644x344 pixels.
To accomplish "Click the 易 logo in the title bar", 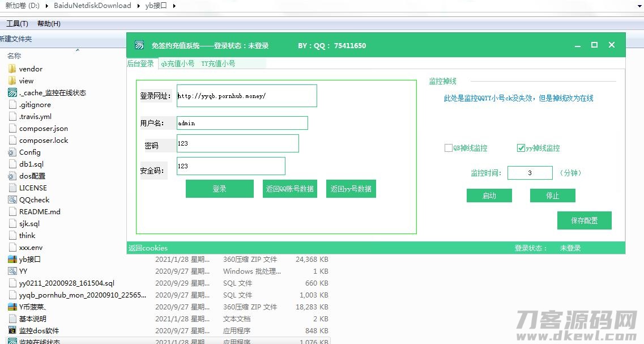I will pyautogui.click(x=139, y=45).
